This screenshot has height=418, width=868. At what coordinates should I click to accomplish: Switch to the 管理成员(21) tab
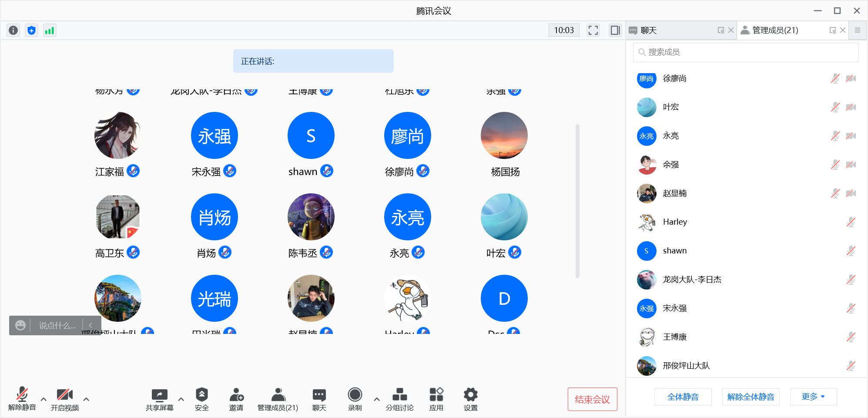pos(775,30)
